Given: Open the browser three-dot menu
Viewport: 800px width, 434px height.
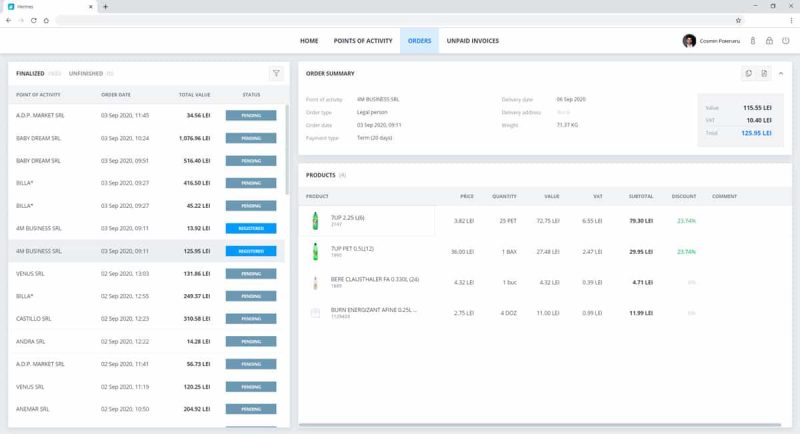Looking at the screenshot, I should (x=789, y=19).
